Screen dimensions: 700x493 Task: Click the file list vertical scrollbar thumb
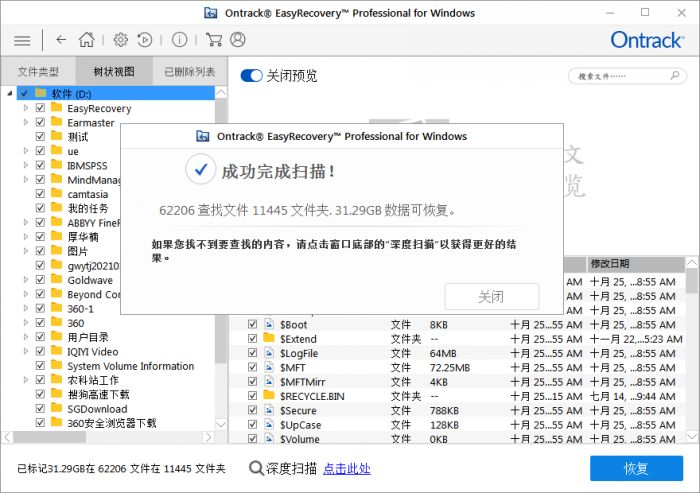tap(692, 281)
